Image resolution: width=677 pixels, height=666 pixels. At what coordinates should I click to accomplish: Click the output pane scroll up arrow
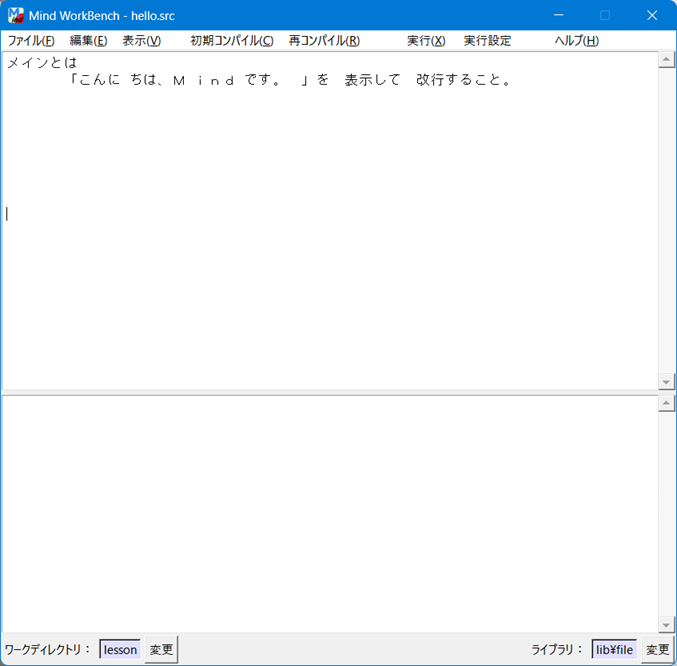tap(666, 403)
